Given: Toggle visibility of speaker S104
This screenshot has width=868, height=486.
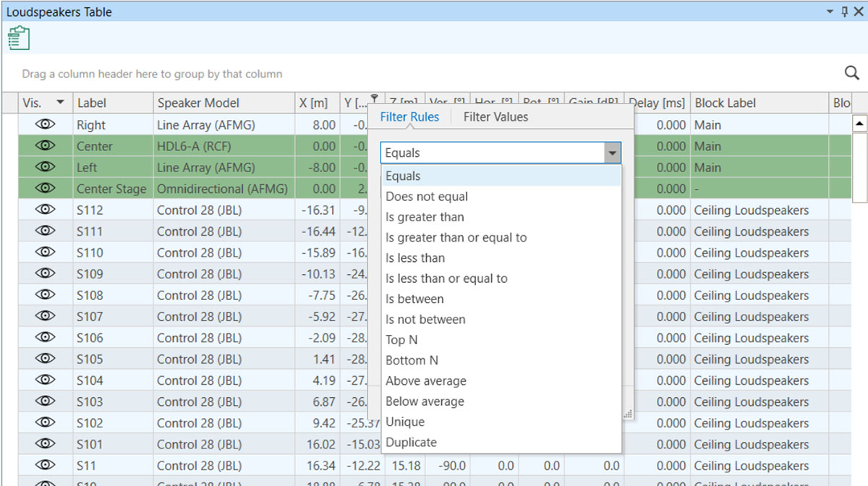Looking at the screenshot, I should (45, 380).
